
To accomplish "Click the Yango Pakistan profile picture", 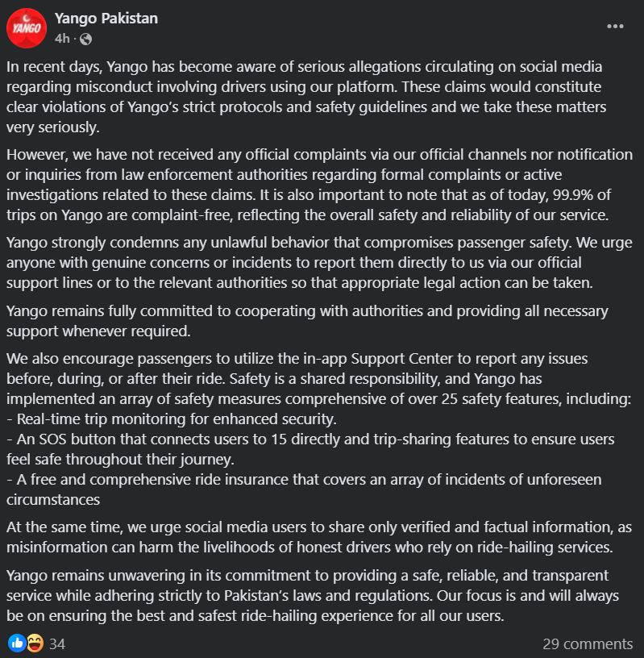I will coord(27,28).
